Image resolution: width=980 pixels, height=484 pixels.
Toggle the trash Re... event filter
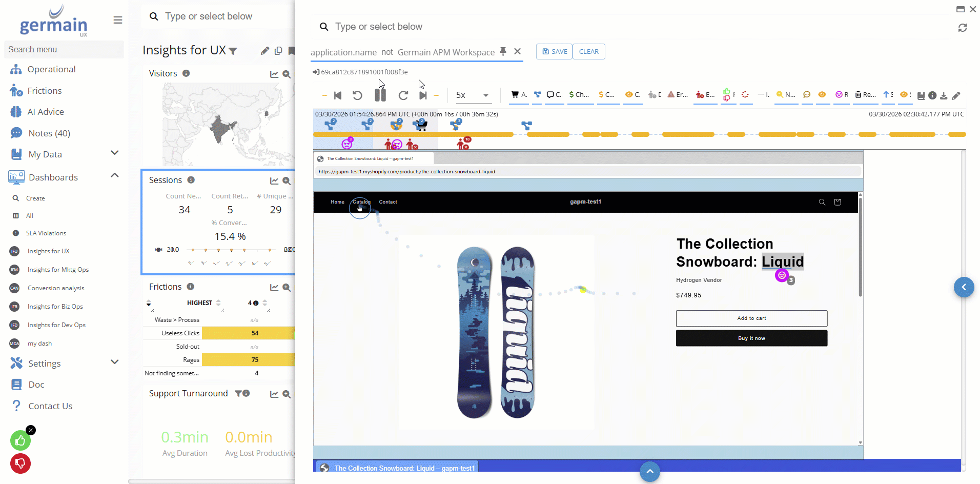[x=866, y=95]
